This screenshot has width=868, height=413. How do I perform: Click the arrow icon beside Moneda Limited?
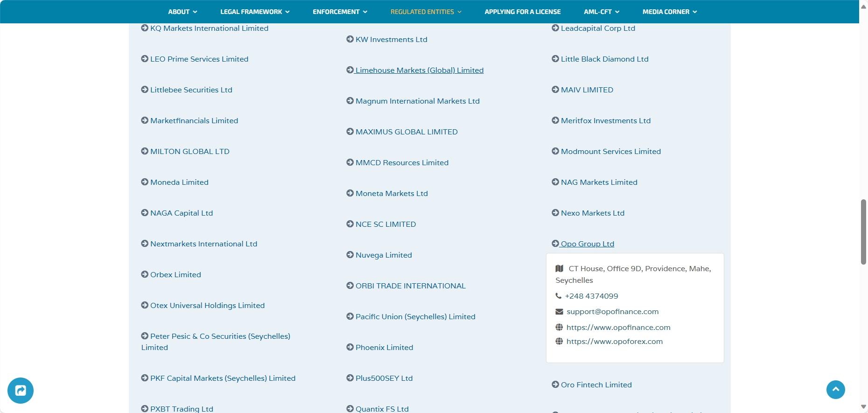point(145,182)
